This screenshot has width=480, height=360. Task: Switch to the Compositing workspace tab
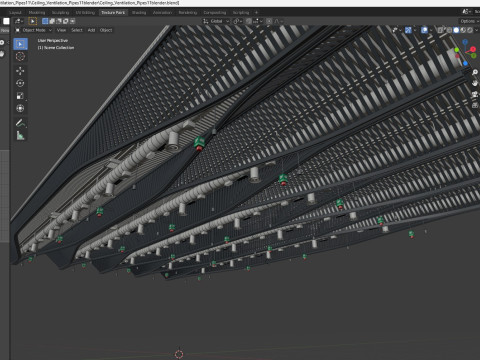click(x=215, y=12)
